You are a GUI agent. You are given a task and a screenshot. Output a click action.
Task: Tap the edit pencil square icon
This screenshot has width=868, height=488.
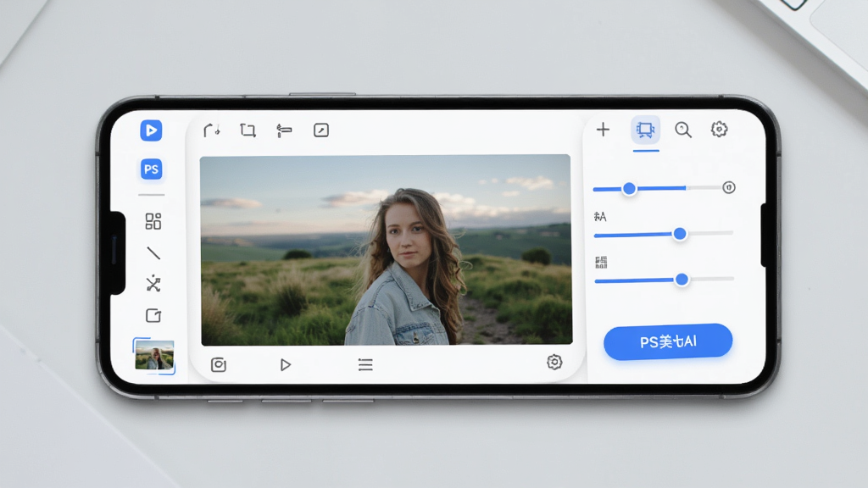(321, 130)
